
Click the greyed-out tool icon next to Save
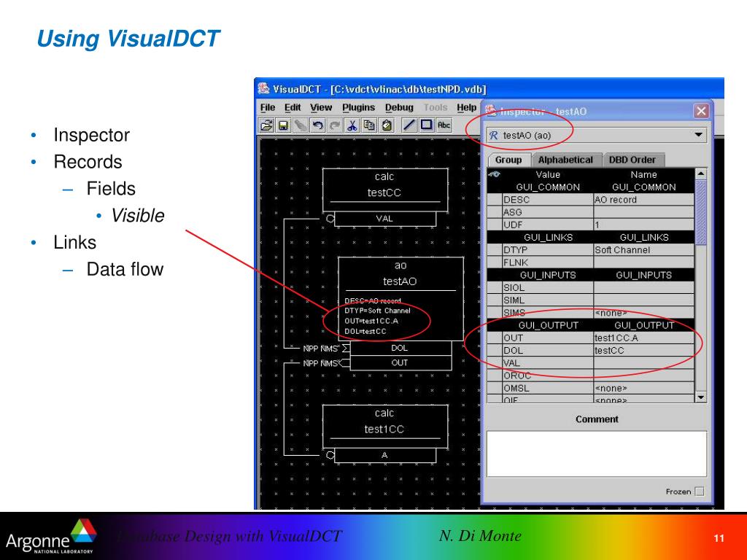(x=301, y=125)
